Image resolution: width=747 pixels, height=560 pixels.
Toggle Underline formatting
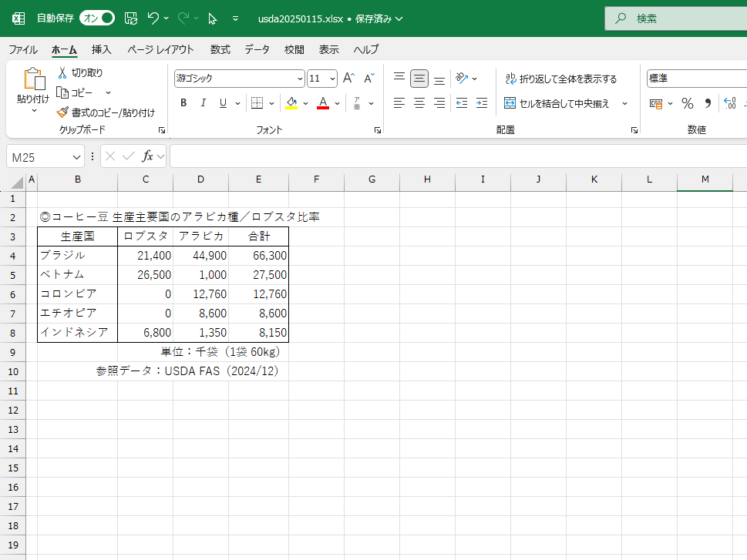[x=223, y=103]
